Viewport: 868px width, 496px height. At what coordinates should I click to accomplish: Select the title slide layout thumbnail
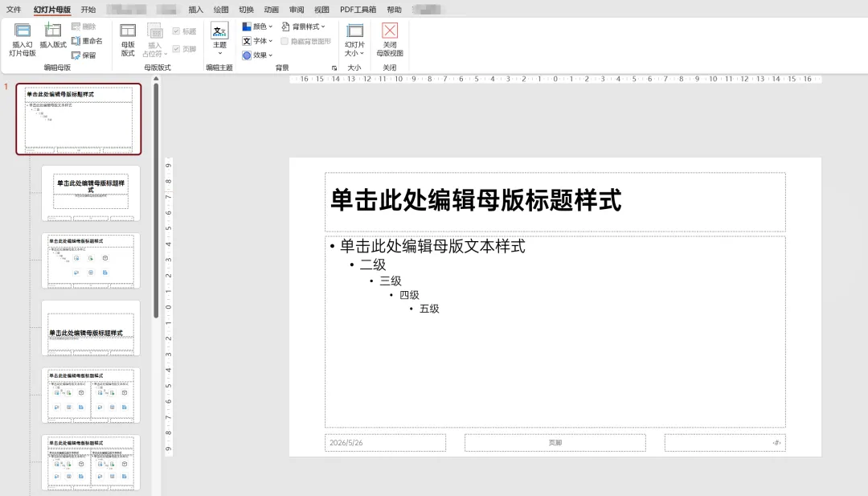(x=91, y=193)
